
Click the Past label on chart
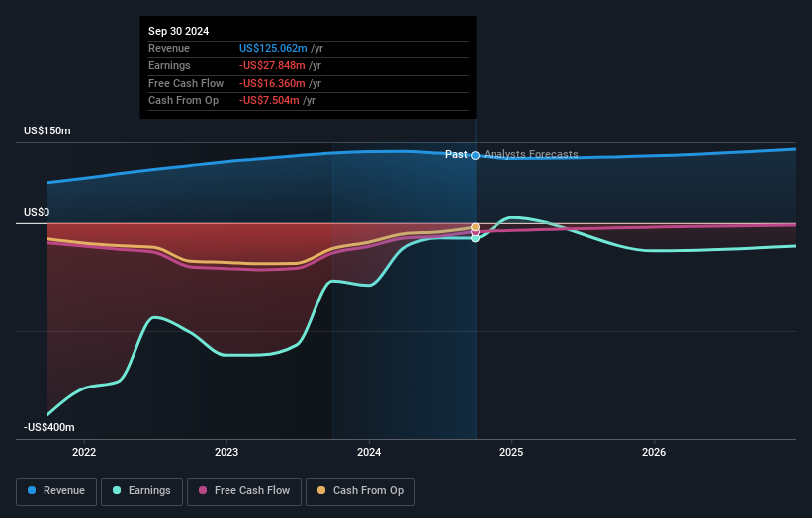(456, 155)
